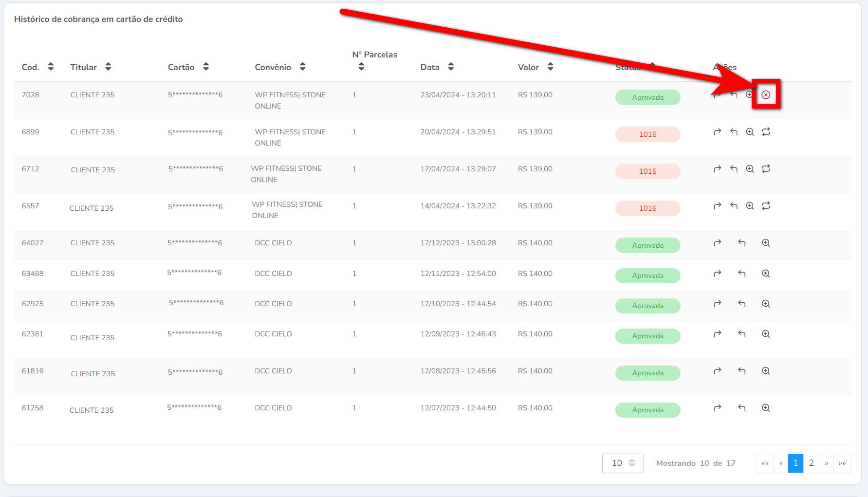
Task: Click the date 12/08/2023 - 12:45:56
Action: point(458,371)
